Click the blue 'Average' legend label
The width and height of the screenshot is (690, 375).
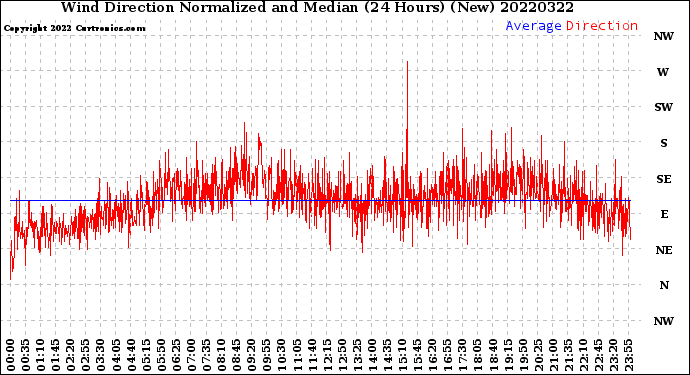(x=533, y=26)
